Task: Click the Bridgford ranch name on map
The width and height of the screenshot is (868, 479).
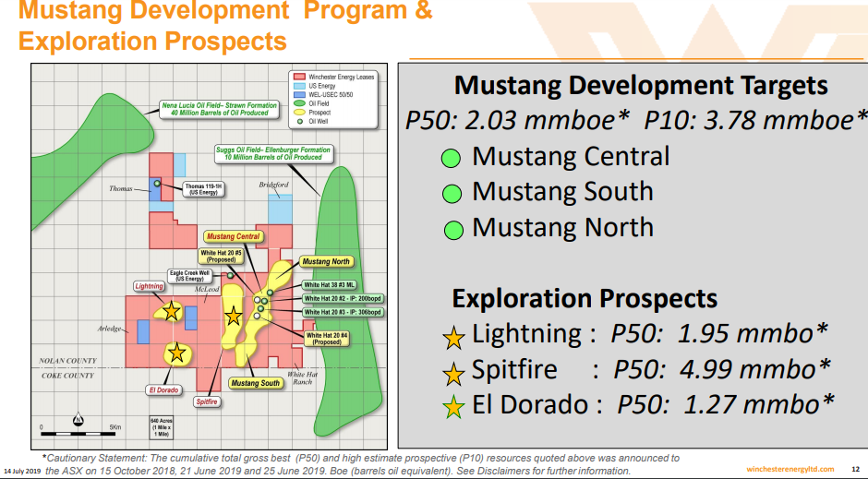Action: (x=273, y=185)
